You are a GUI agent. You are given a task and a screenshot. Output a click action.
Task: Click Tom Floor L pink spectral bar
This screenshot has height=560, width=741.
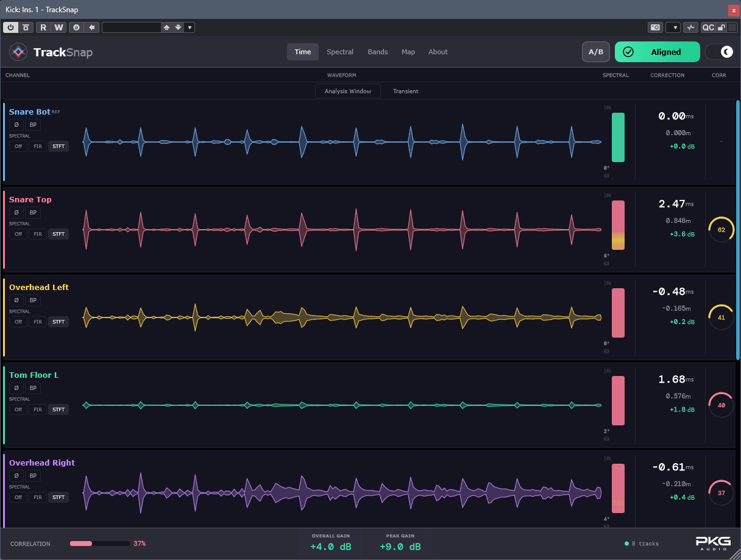click(x=618, y=400)
